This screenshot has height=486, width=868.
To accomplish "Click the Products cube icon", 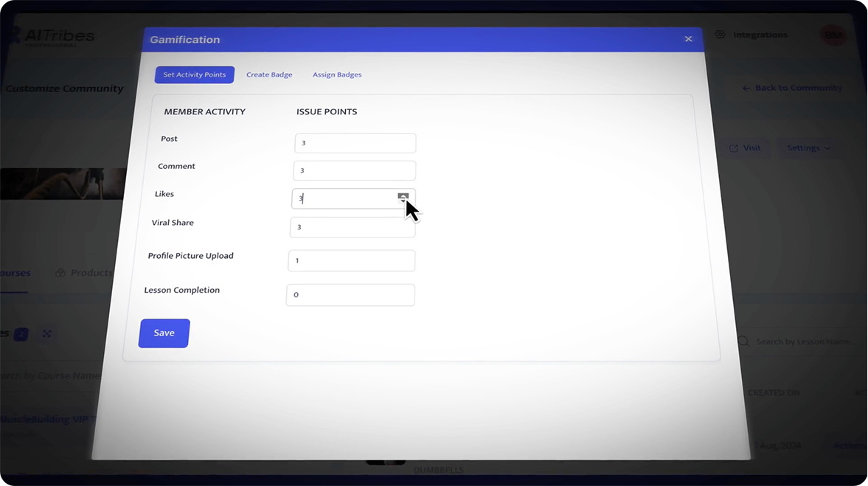I will tap(61, 273).
